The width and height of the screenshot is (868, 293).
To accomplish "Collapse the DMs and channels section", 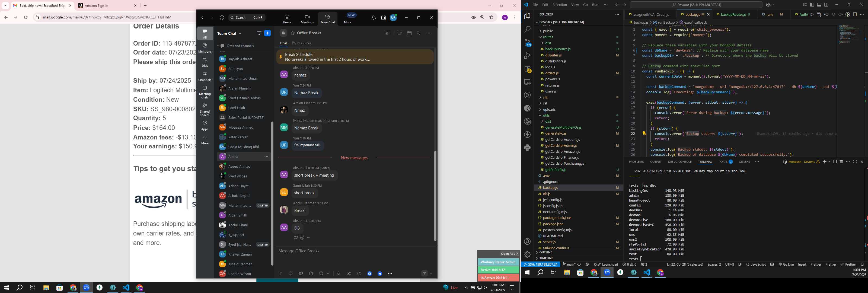I will coord(218,46).
